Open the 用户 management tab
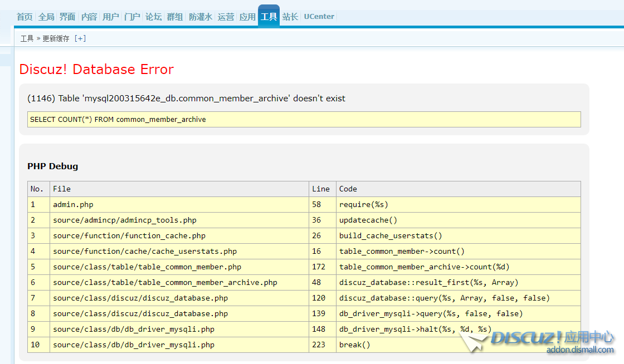Viewport: 624px width, 364px height. coord(111,17)
